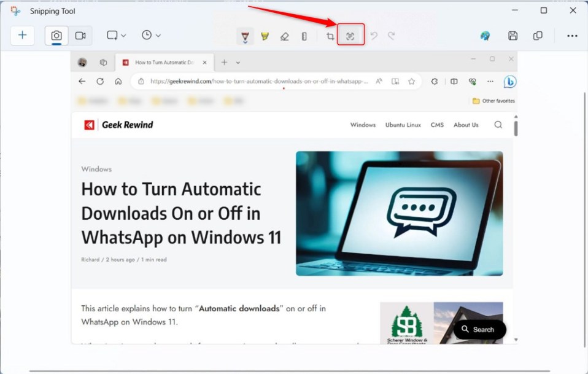588x374 pixels.
Task: Go back with the browser back arrow
Action: pyautogui.click(x=82, y=82)
